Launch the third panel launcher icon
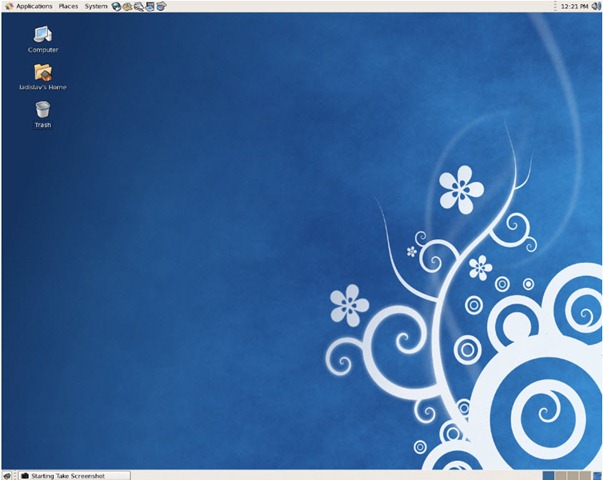603x480 pixels. pos(138,6)
